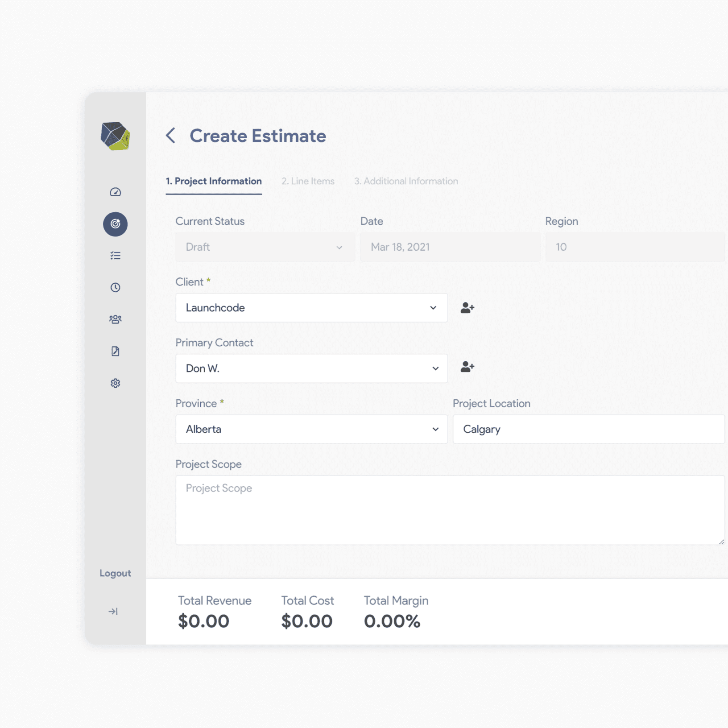This screenshot has width=728, height=728.
Task: Toggle the sidebar expand arrow icon
Action: [x=113, y=611]
